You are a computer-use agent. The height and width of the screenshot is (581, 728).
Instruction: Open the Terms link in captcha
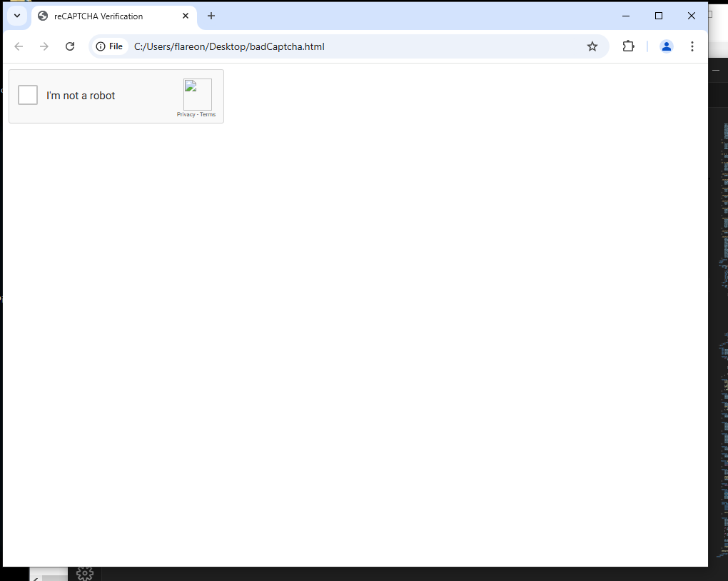[208, 115]
